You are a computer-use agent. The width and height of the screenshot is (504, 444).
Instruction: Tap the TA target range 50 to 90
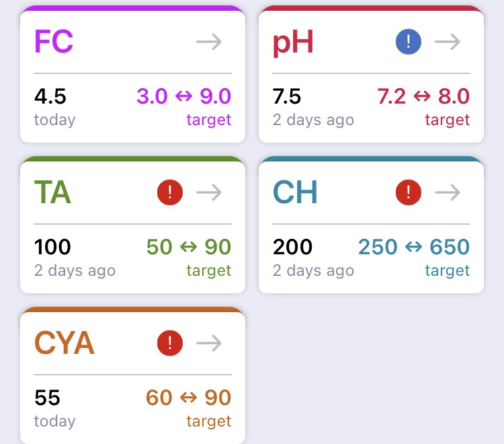[189, 247]
